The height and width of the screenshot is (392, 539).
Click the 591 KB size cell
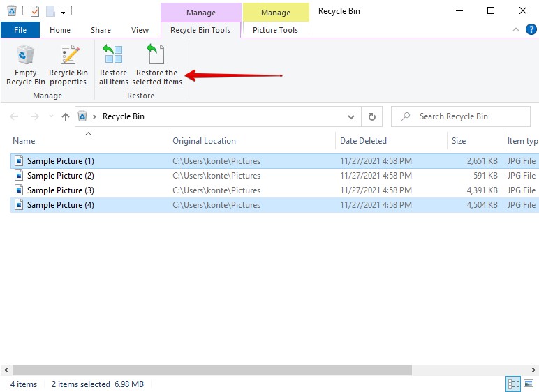(x=485, y=176)
